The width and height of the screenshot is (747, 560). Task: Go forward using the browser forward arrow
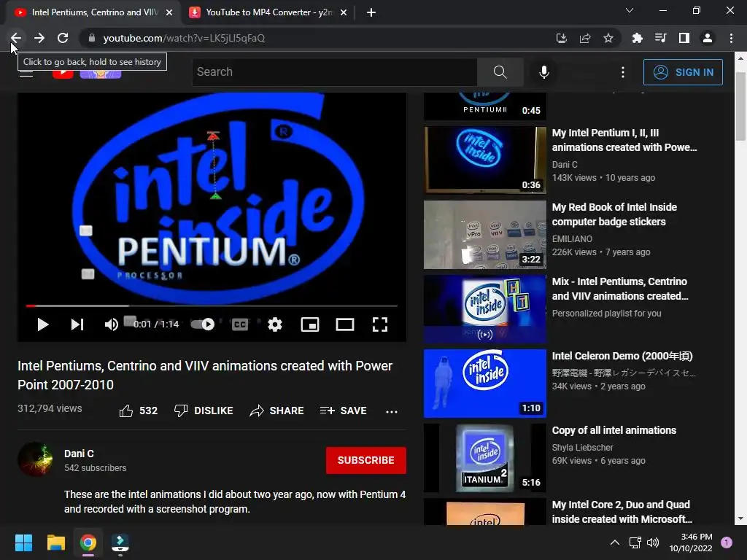tap(39, 38)
